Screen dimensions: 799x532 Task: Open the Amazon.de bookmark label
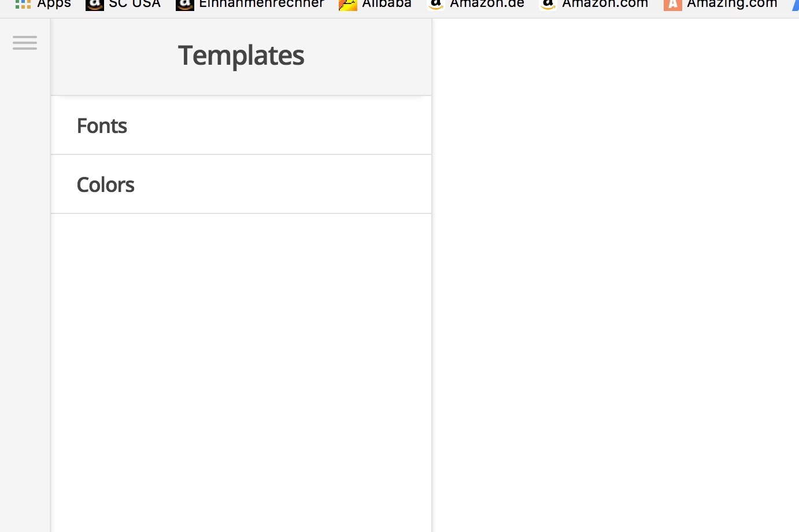[487, 4]
